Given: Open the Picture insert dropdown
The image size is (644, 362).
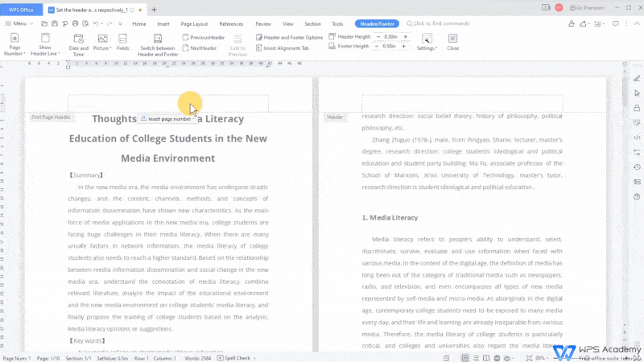Looking at the screenshot, I should [x=103, y=43].
